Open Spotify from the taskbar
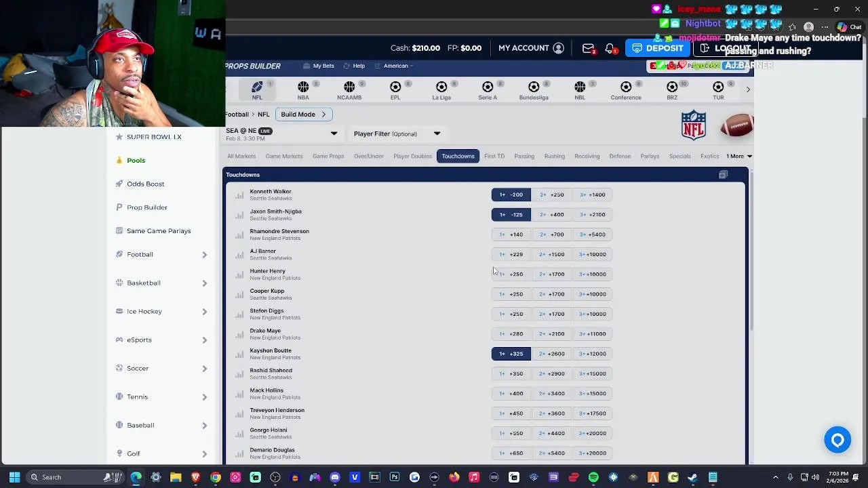 pos(593,477)
